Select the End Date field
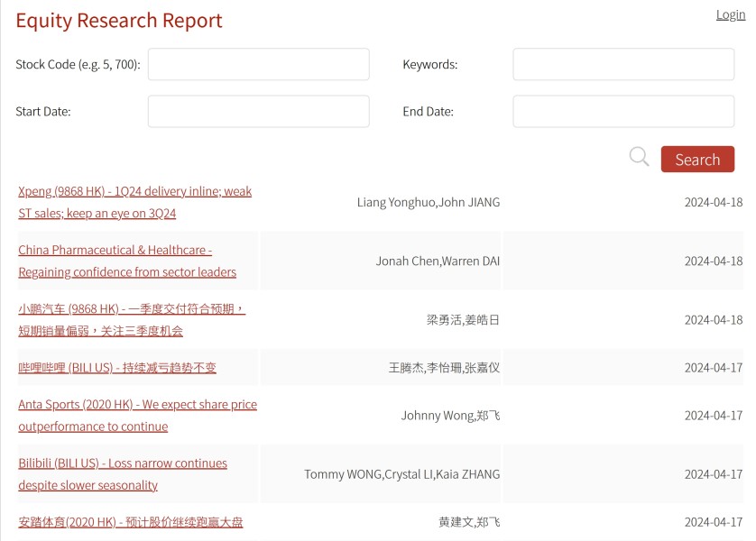This screenshot has height=541, width=756. [623, 111]
